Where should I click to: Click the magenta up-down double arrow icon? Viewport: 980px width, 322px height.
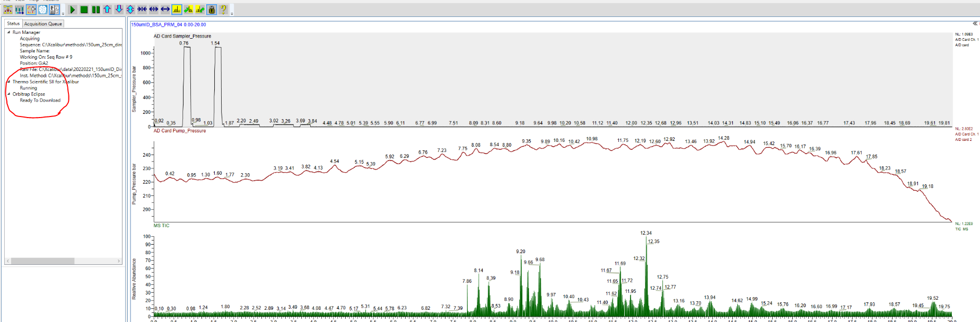pyautogui.click(x=130, y=10)
